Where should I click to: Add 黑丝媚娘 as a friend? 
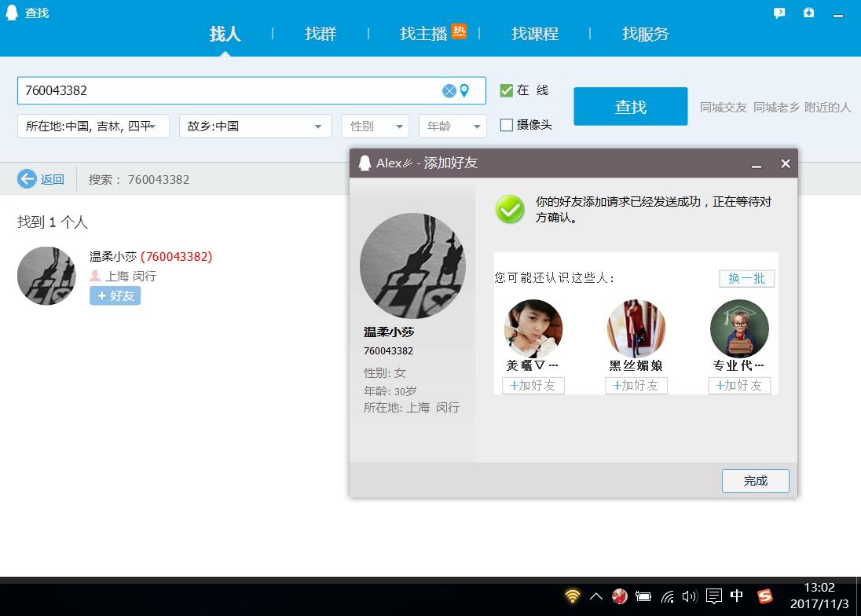[636, 386]
